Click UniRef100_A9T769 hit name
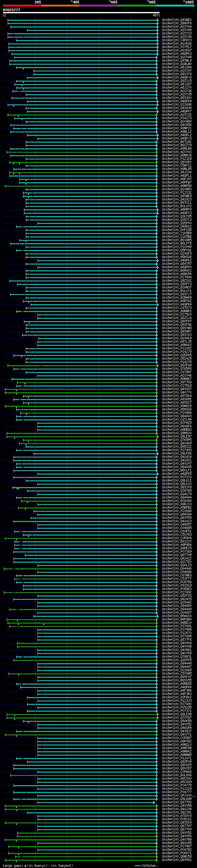This screenshot has width=197, height=868. click(177, 382)
